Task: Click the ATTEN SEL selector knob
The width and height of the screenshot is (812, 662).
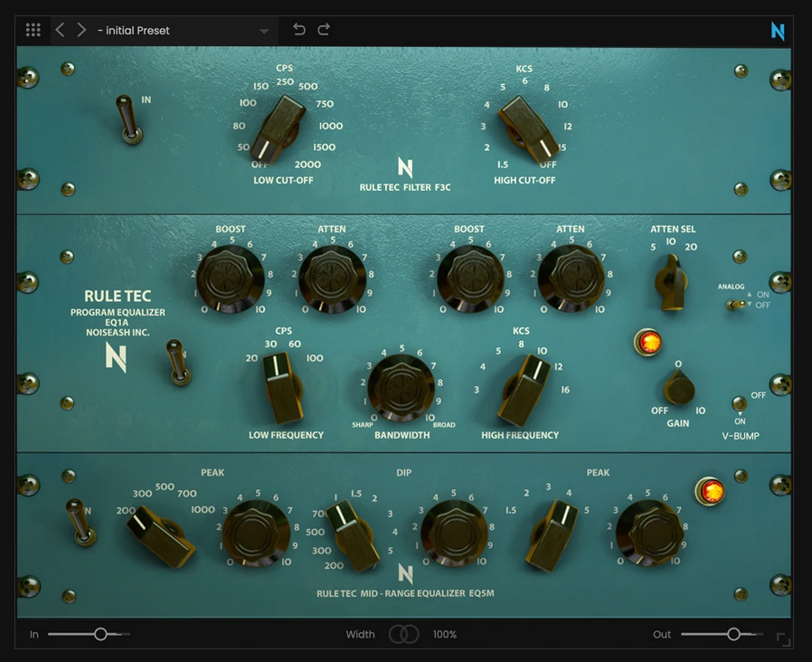Action: pyautogui.click(x=671, y=282)
